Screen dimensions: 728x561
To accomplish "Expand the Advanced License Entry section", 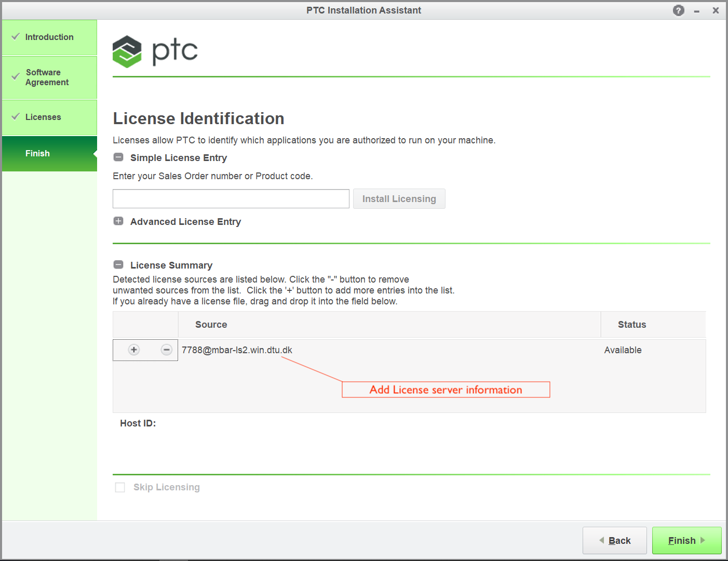I will click(x=118, y=221).
